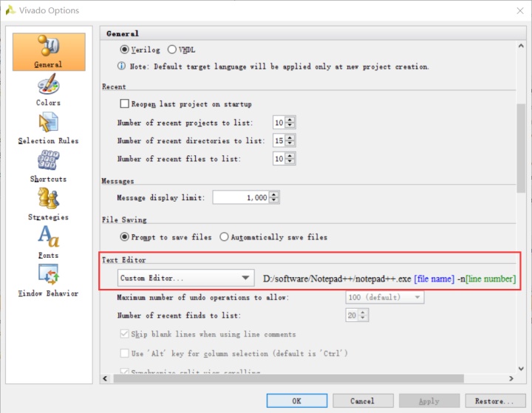Open the Custom Editor dropdown
532x413 pixels.
coord(185,278)
